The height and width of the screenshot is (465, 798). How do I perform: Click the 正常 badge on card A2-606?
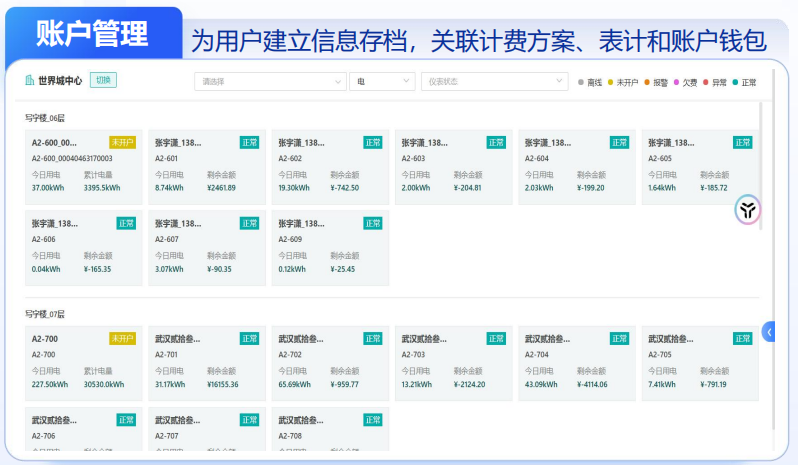[126, 223]
